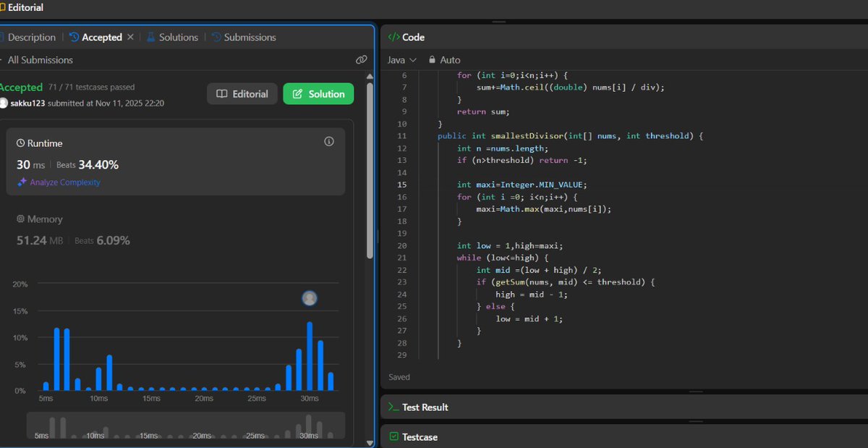Click the user avatar on the chart
Viewport: 868px width, 448px height.
tap(309, 298)
